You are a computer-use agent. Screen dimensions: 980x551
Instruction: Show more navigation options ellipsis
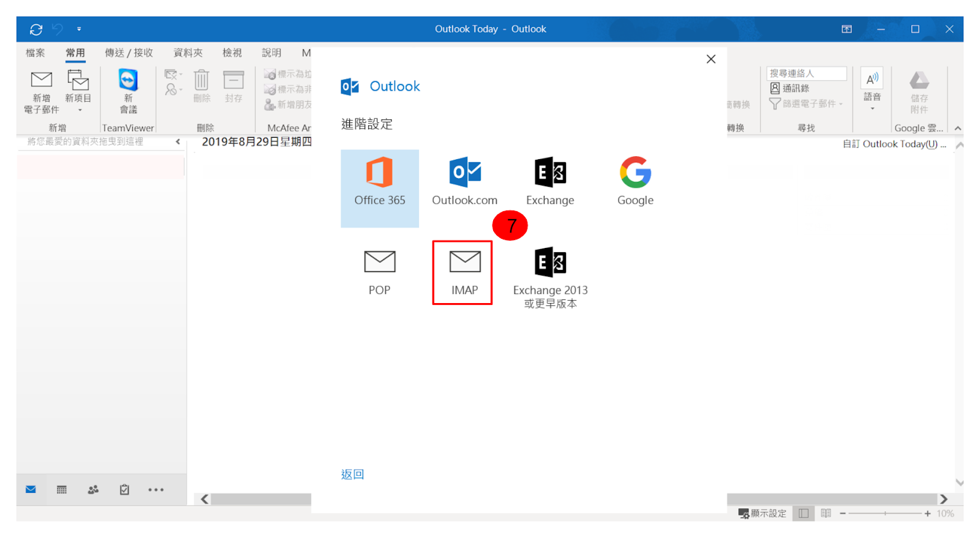pyautogui.click(x=156, y=490)
